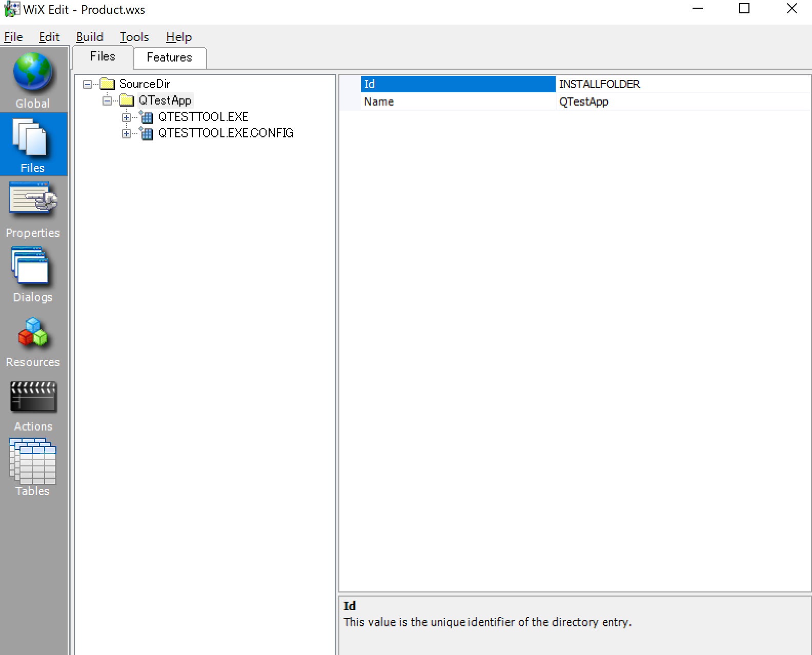This screenshot has height=655, width=812.
Task: Open the Tables sidebar section
Action: (33, 468)
